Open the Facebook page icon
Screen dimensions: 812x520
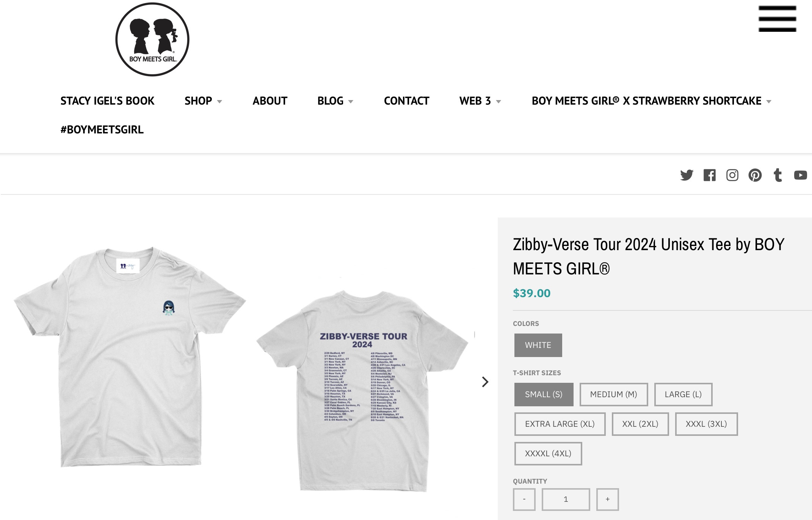tap(710, 175)
